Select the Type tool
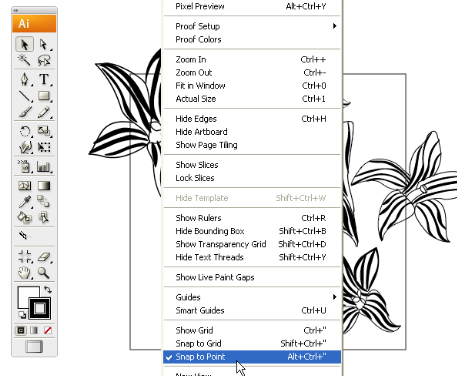Screen dimensions: 457x376 [44, 80]
